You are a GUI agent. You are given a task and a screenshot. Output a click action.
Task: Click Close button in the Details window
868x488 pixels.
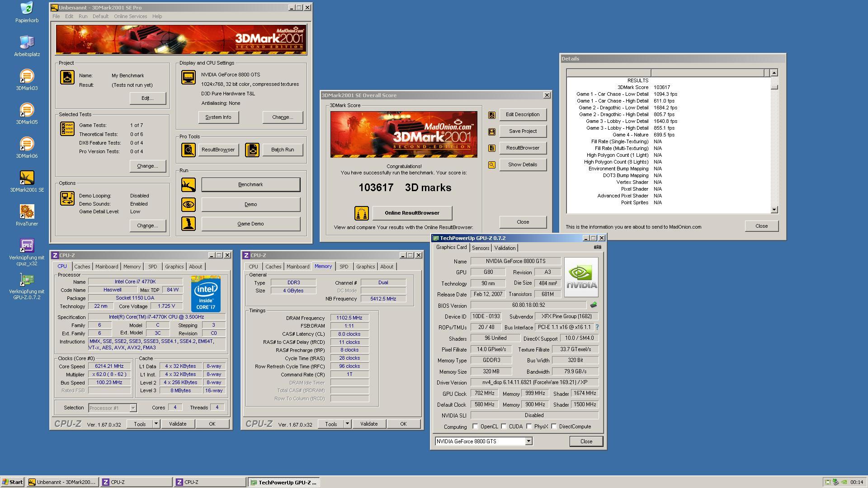(x=761, y=226)
